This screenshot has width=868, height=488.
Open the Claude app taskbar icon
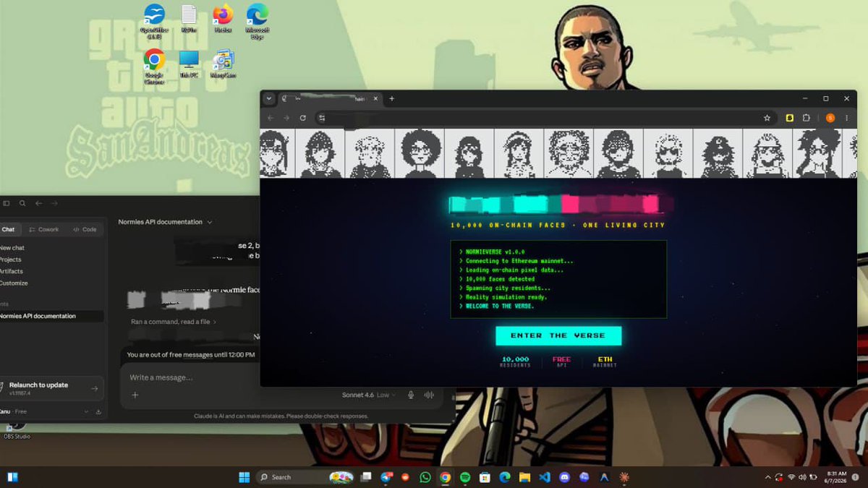tap(624, 477)
